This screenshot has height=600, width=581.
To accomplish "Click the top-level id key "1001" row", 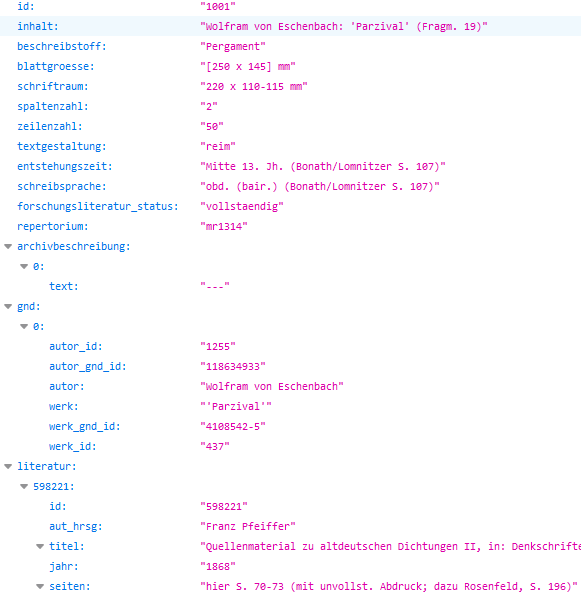I will pyautogui.click(x=290, y=7).
